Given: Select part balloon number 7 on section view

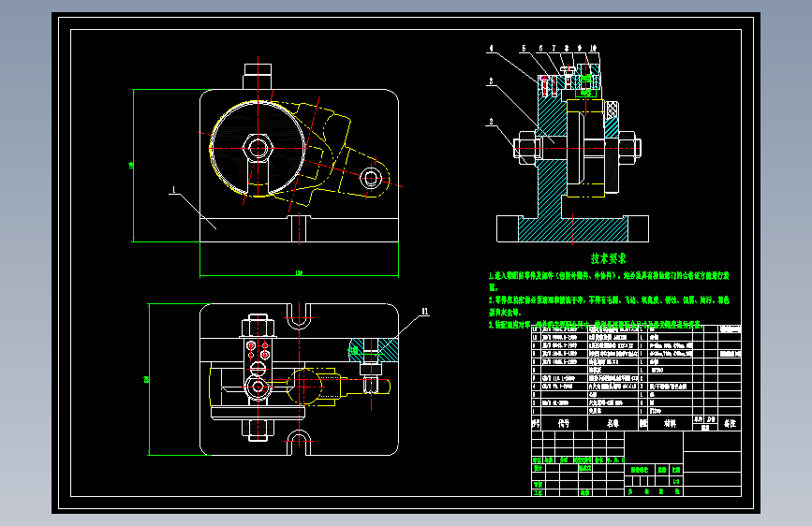Looking at the screenshot, I should 554,49.
